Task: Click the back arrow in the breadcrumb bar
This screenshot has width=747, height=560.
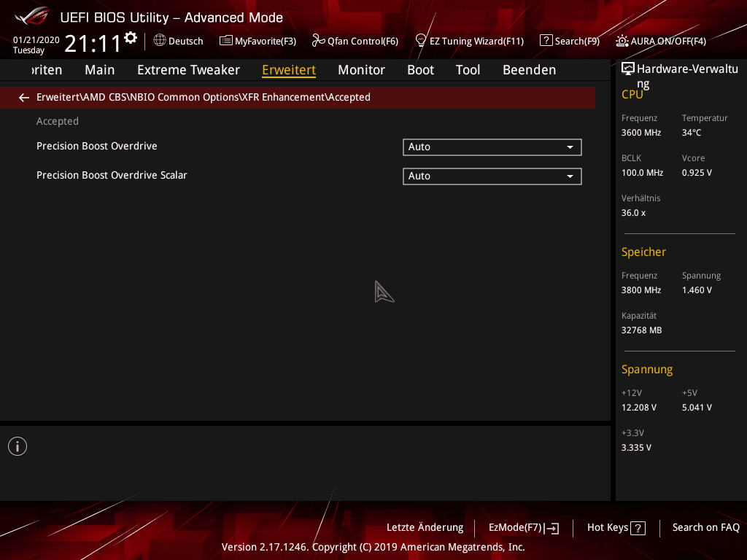Action: (24, 98)
